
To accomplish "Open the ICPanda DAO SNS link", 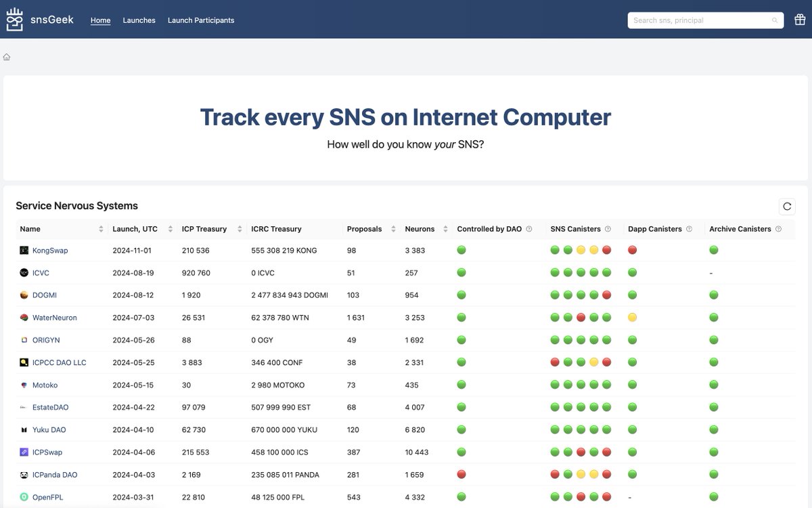I will tap(55, 474).
